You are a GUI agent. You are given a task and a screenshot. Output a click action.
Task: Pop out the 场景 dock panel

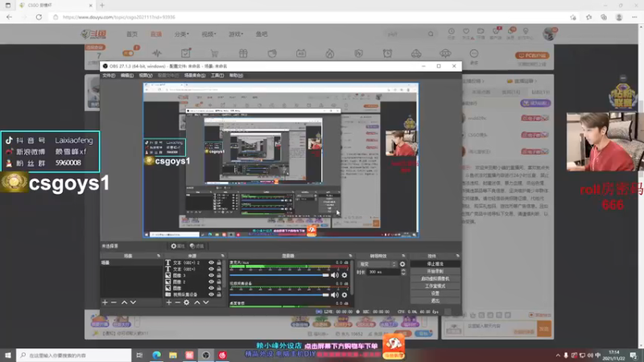coord(159,256)
